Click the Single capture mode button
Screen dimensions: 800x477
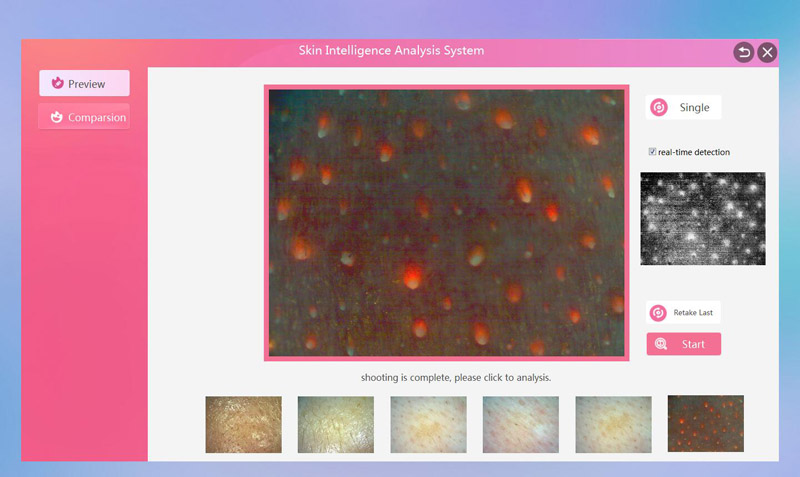point(683,107)
